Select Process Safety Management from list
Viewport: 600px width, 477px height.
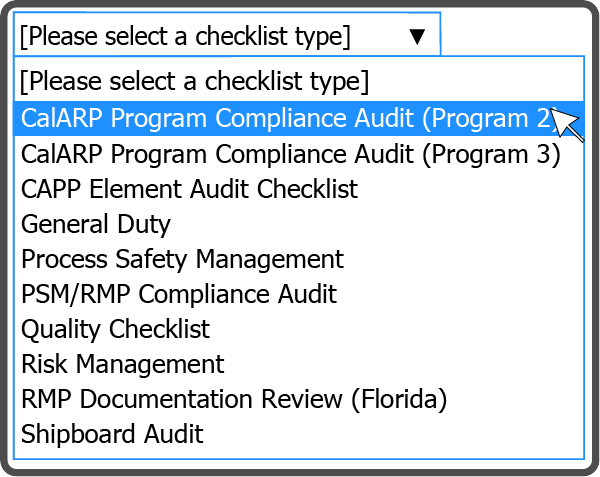299,259
